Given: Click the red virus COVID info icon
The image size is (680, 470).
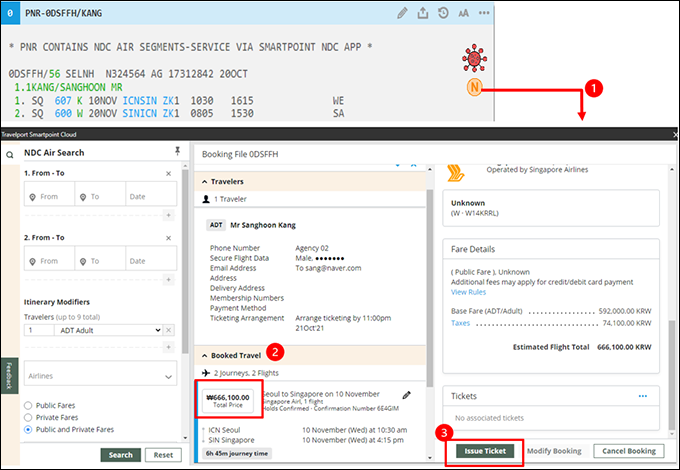Looking at the screenshot, I should 474,58.
